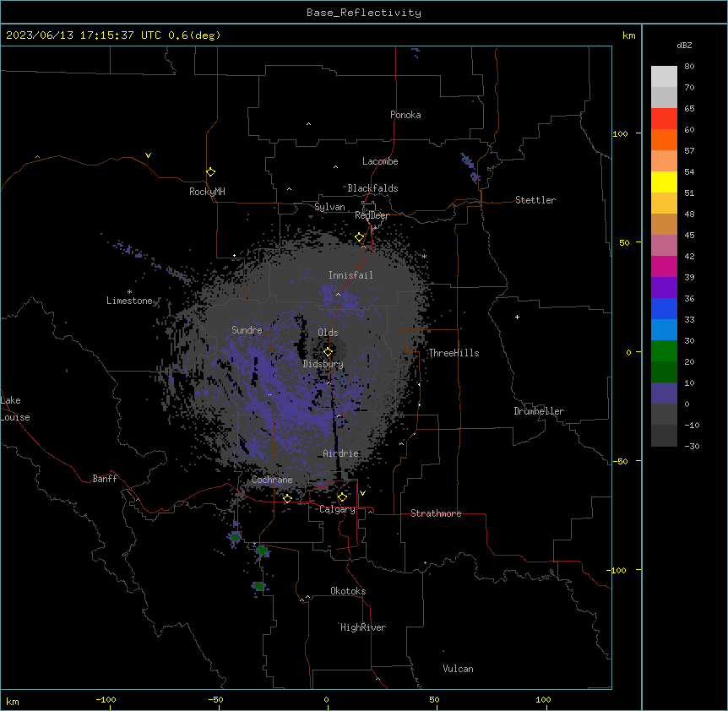Select the purple 39-36 dBZ legend swatch
Viewport: 728px width, 711px height.
[x=664, y=287]
